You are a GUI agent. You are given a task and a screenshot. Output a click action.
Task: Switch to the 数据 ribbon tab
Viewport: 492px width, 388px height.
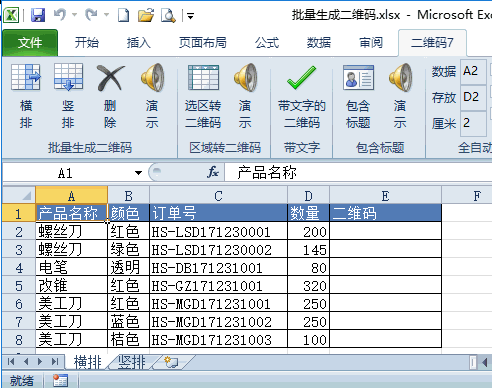(319, 43)
